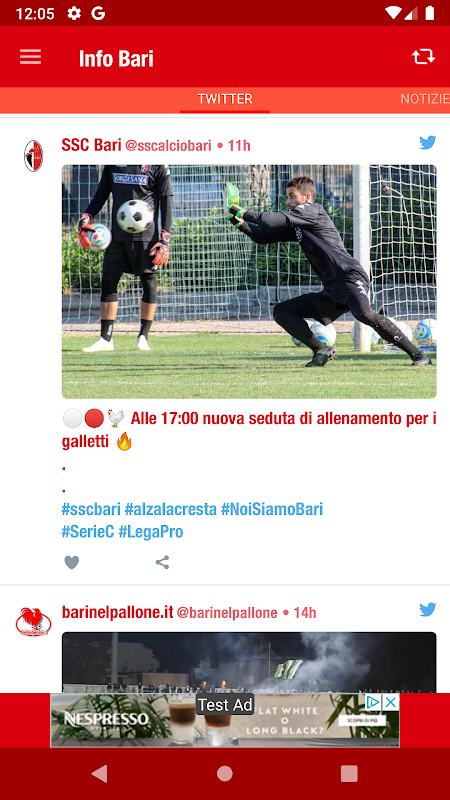Open the AdChoices info icon
Image resolution: width=450 pixels, height=800 pixels.
(373, 702)
